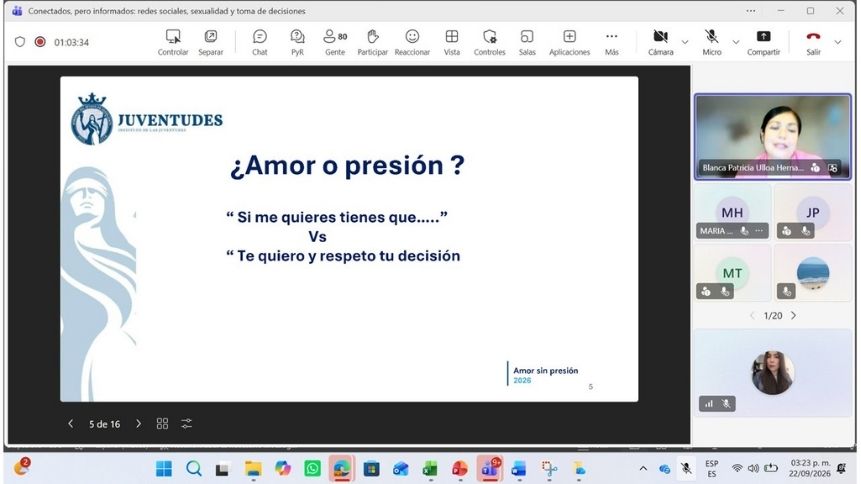
Task: Click the tray muted microphone icon
Action: pos(686,468)
